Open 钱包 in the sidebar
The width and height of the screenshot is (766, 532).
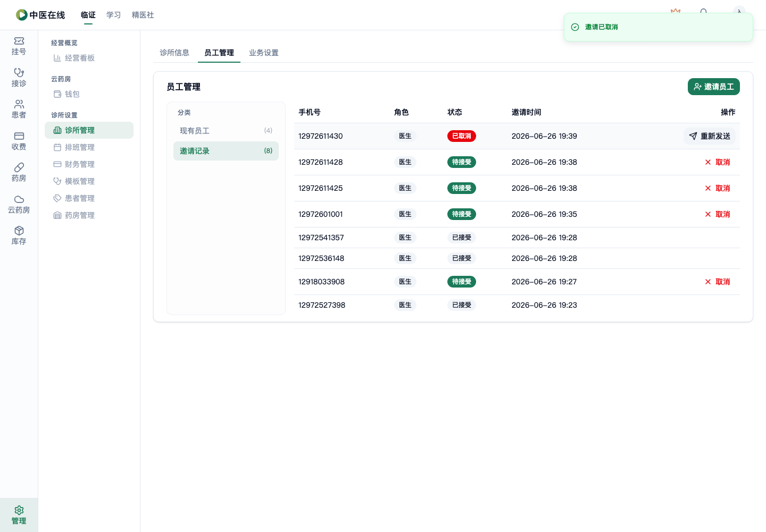point(89,94)
